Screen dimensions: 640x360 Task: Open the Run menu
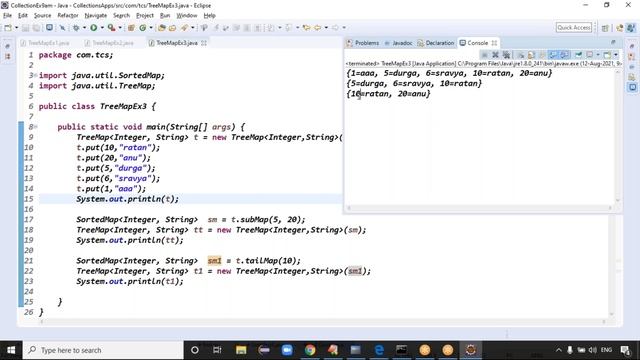(x=165, y=16)
